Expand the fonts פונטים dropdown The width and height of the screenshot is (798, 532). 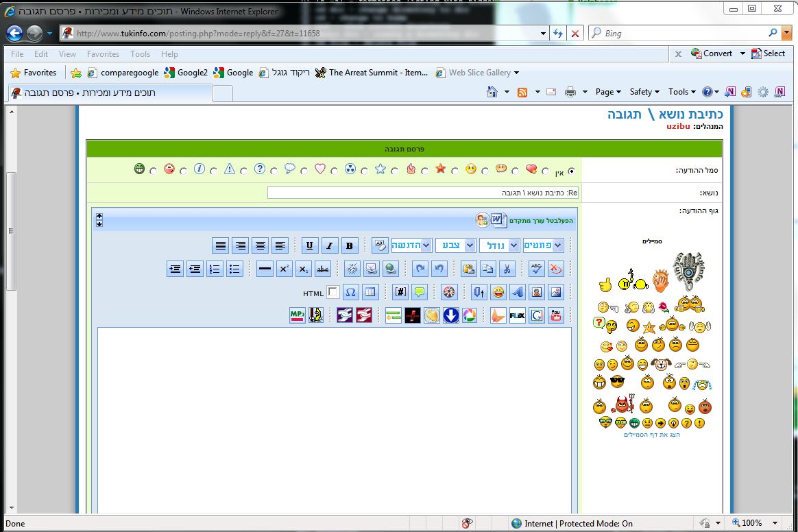pyautogui.click(x=543, y=245)
